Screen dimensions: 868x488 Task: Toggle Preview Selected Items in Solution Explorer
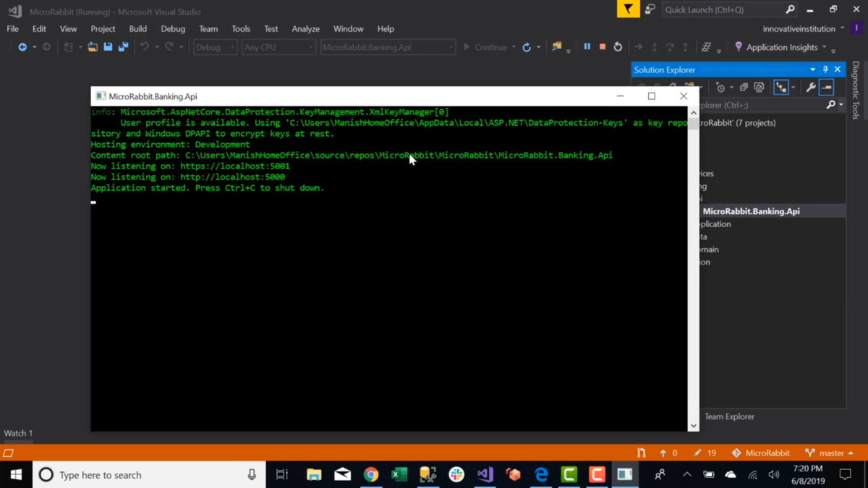827,87
